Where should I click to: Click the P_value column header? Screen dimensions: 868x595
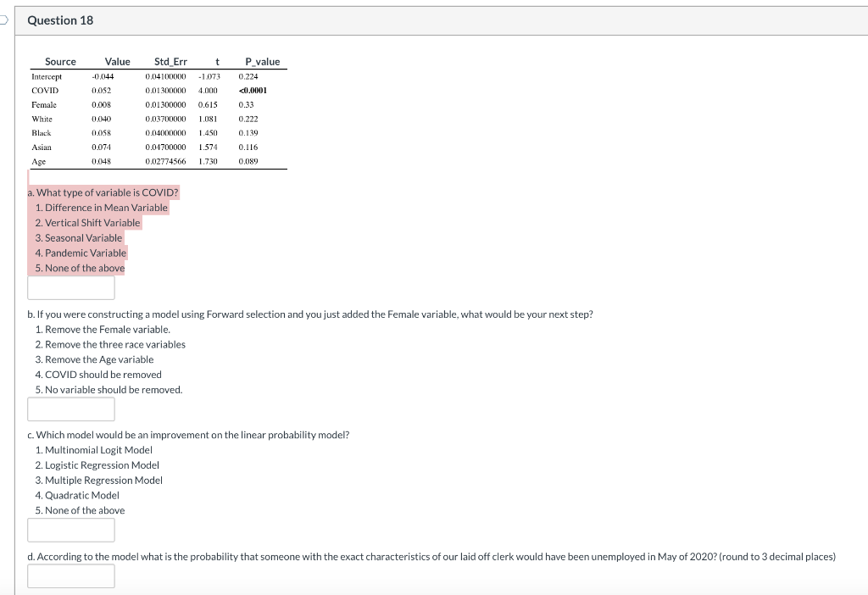pyautogui.click(x=263, y=61)
